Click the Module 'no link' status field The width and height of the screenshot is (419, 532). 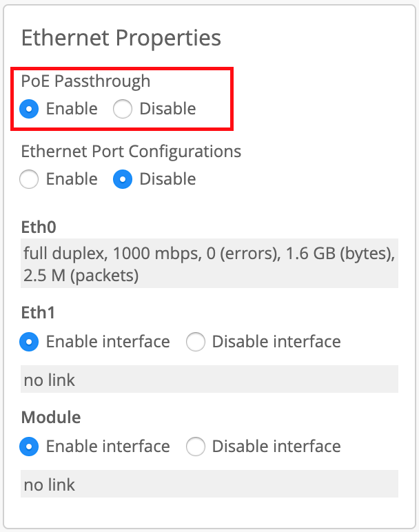209,484
